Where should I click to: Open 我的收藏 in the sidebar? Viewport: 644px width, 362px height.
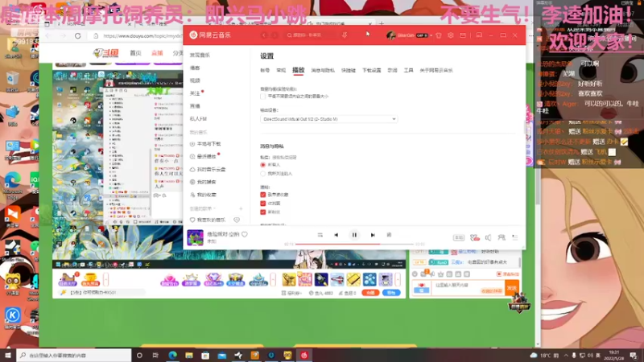(x=203, y=195)
